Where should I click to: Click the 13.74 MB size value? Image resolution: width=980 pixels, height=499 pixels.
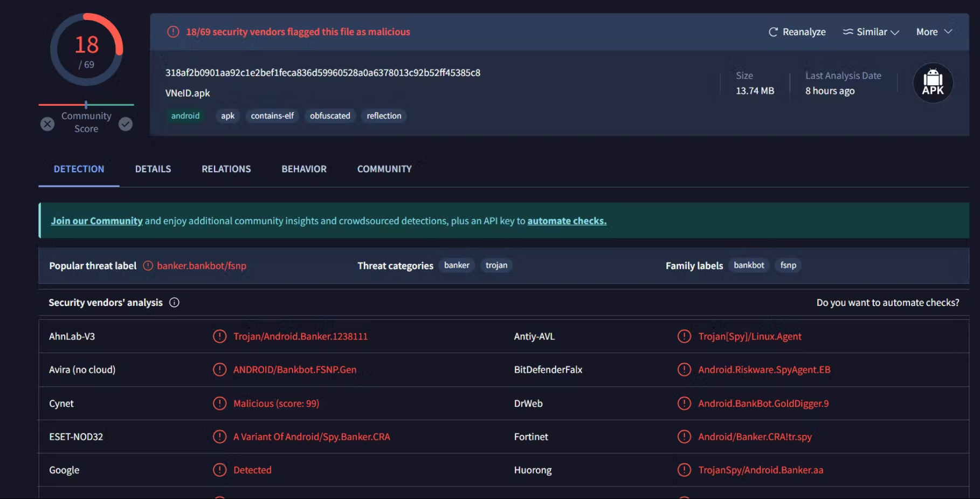[755, 91]
